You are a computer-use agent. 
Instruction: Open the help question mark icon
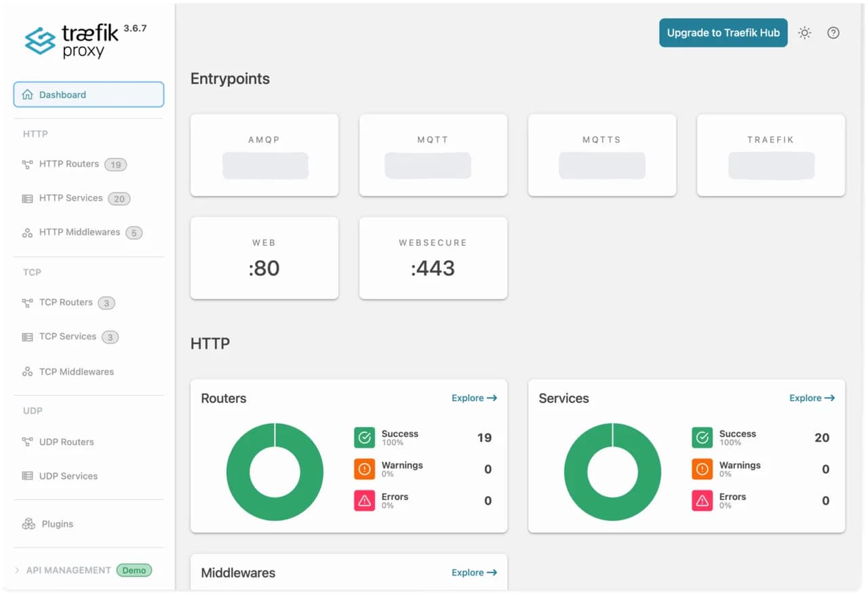(833, 33)
